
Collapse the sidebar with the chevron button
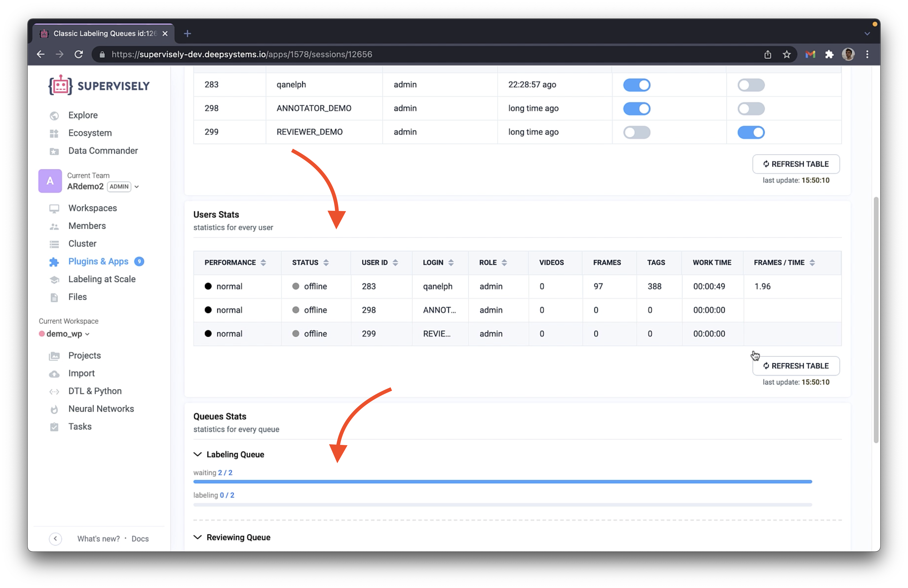55,539
